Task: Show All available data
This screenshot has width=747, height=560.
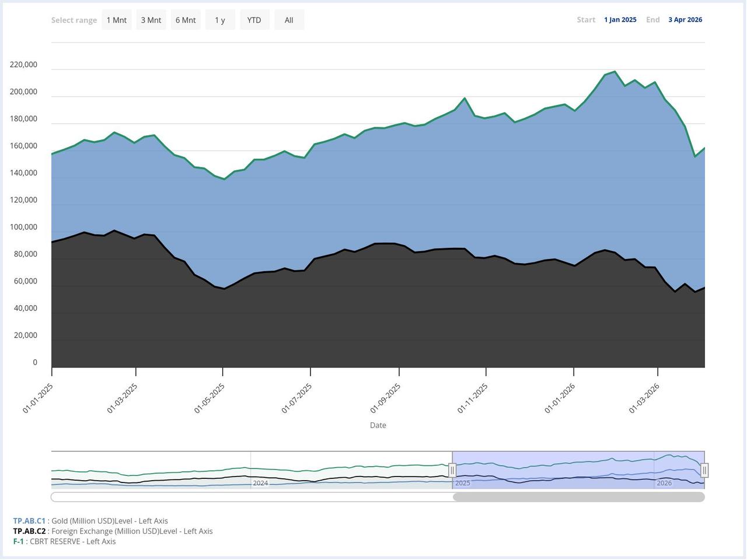Action: pos(288,19)
